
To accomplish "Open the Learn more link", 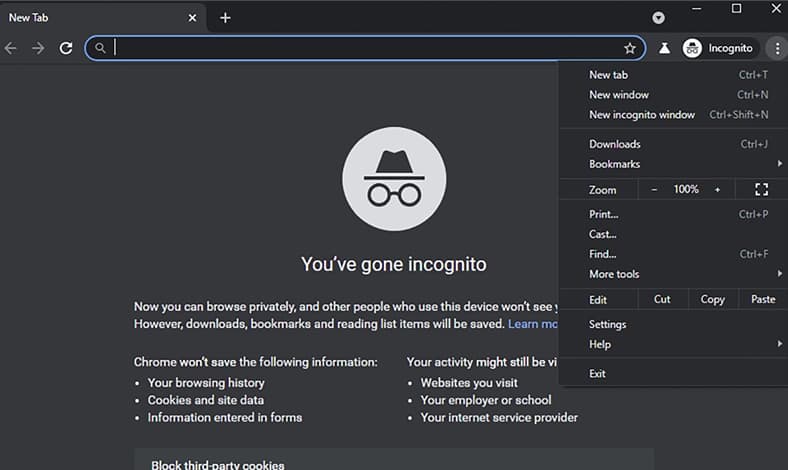I will coord(533,324).
